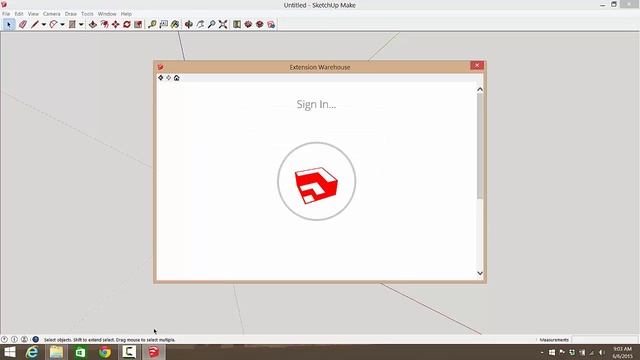
Task: Open the Tools menu
Action: pos(87,14)
